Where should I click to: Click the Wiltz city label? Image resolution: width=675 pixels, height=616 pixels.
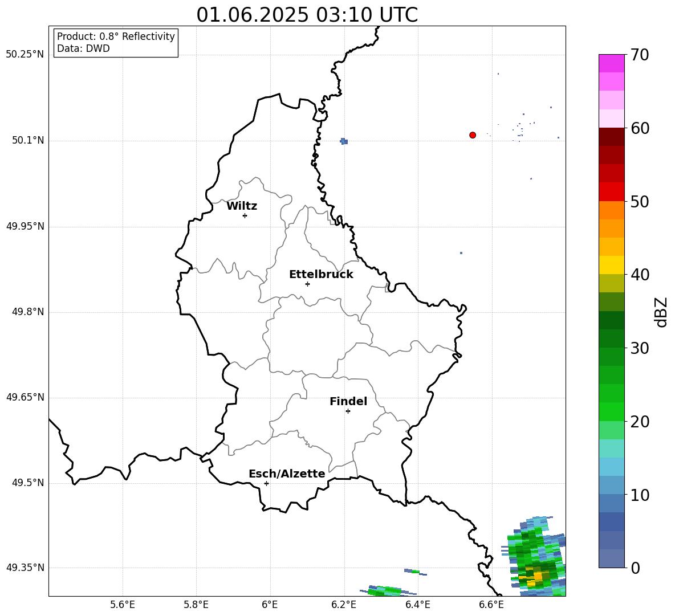pos(242,206)
